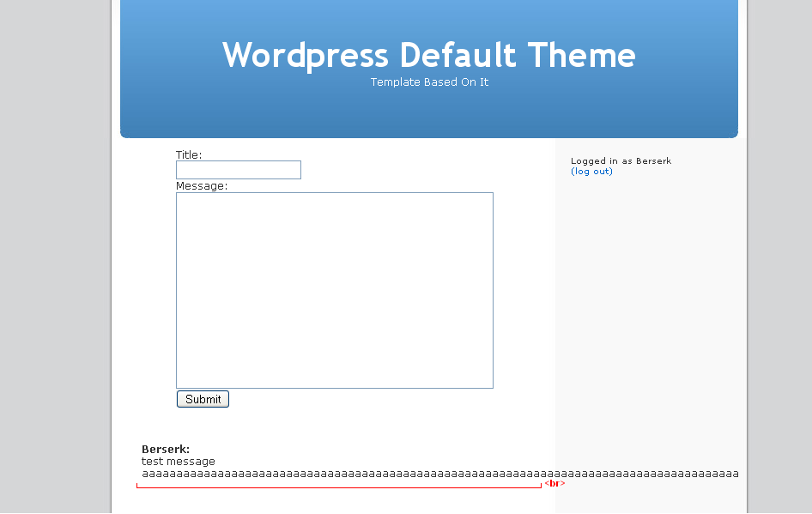The image size is (812, 514).
Task: Click the Message textarea
Action: pyautogui.click(x=334, y=289)
